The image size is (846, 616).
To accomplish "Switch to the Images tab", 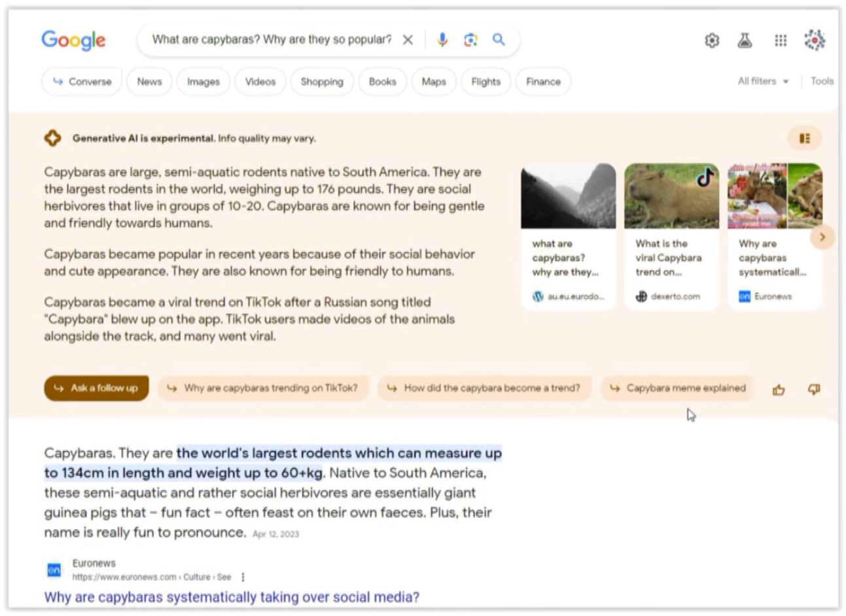I will point(203,82).
